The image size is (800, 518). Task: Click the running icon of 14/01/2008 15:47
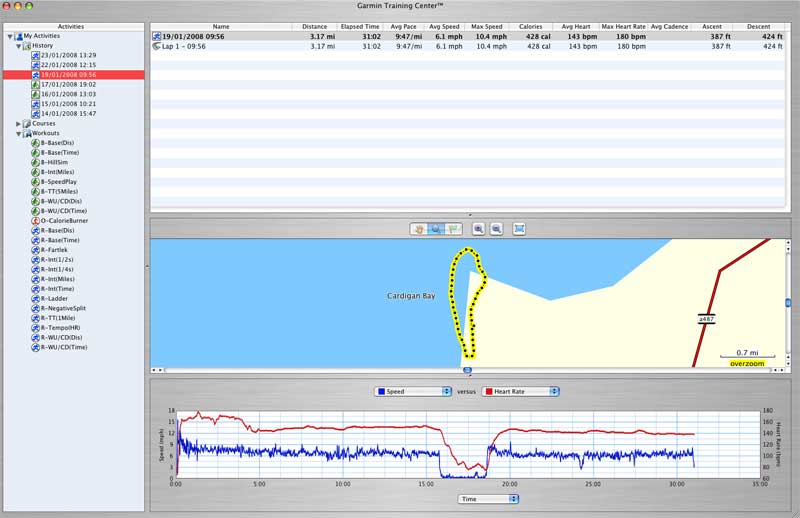pyautogui.click(x=35, y=113)
